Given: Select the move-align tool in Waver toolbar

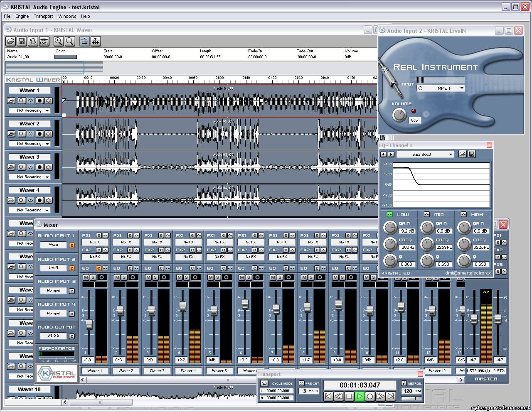Looking at the screenshot, I should 84,41.
